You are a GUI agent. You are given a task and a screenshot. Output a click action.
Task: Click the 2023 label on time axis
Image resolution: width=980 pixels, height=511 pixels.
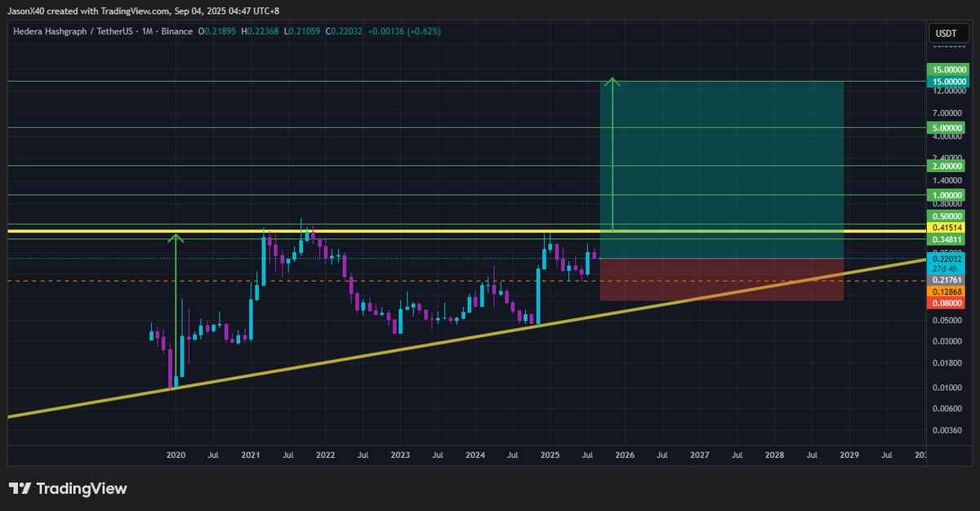tap(400, 454)
